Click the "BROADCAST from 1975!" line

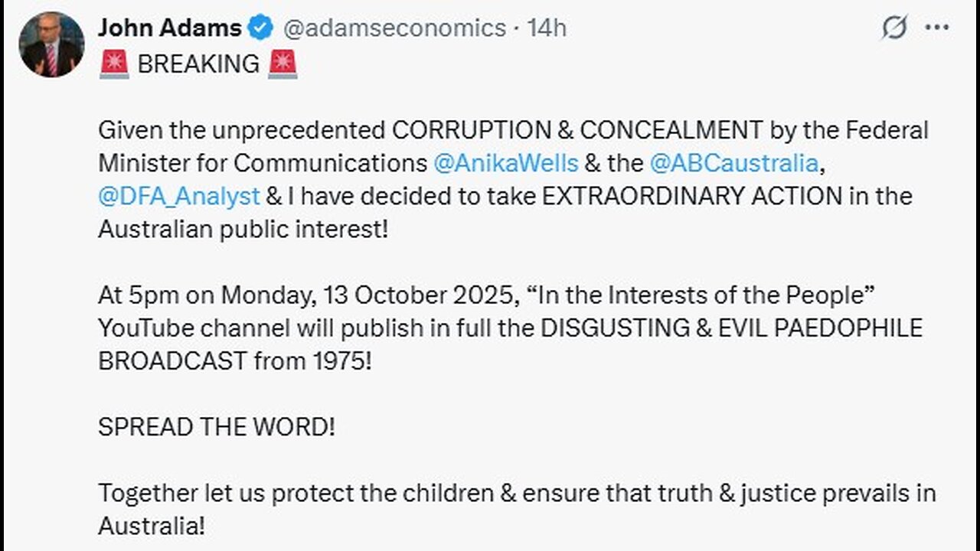click(x=234, y=360)
